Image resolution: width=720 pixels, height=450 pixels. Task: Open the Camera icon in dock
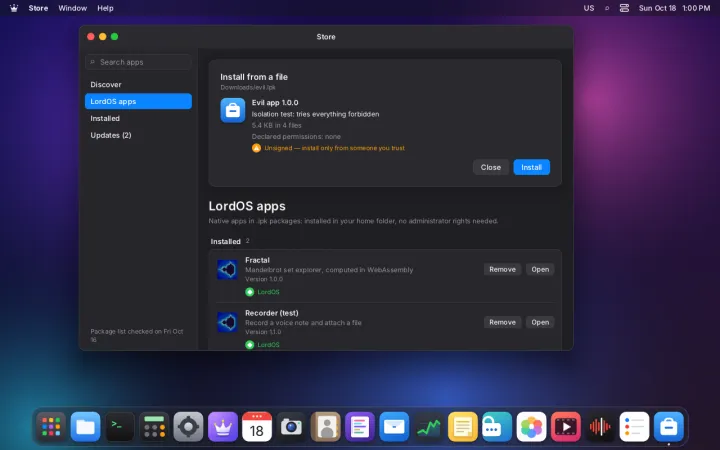(291, 427)
